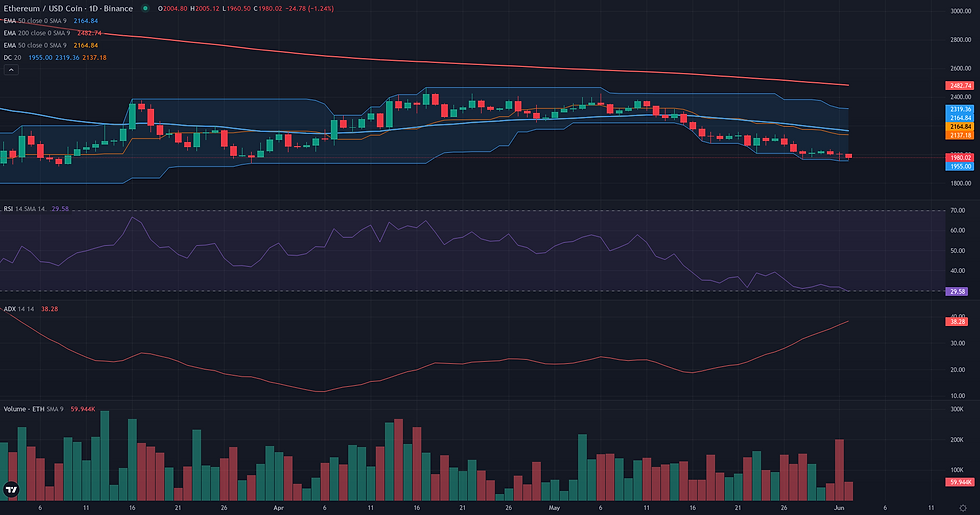Click the high value H2005.12
This screenshot has height=515, width=980.
click(206, 9)
